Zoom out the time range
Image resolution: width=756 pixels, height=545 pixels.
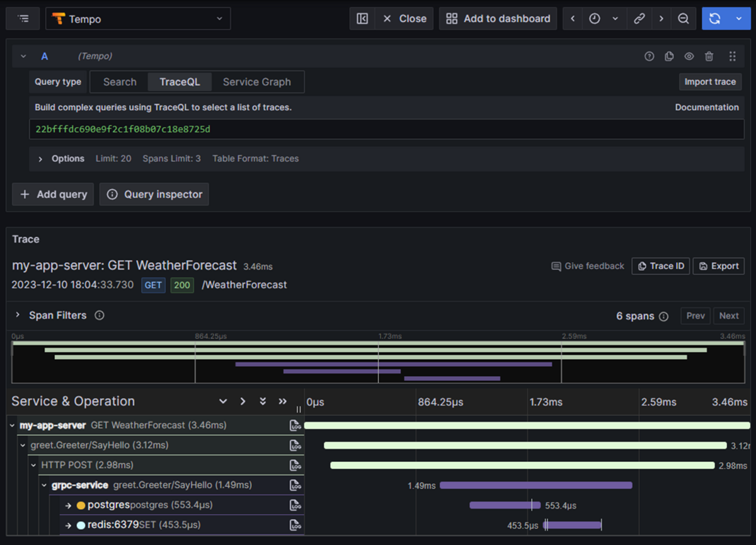(683, 19)
